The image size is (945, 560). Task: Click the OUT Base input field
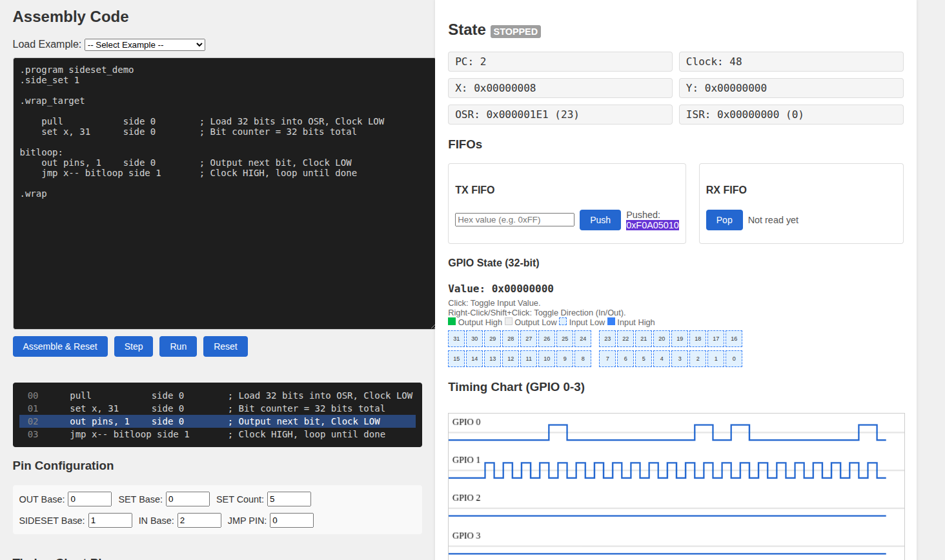pyautogui.click(x=89, y=499)
